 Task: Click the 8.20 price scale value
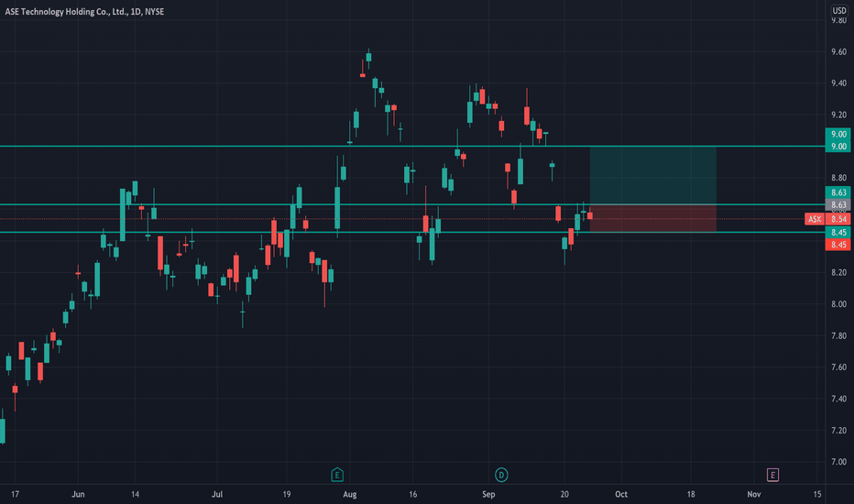(x=838, y=272)
